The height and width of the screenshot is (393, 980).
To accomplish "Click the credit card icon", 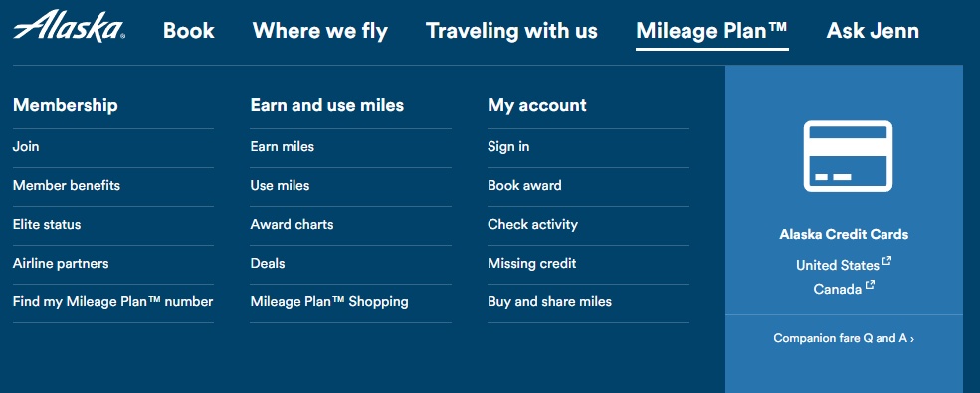I will point(848,156).
